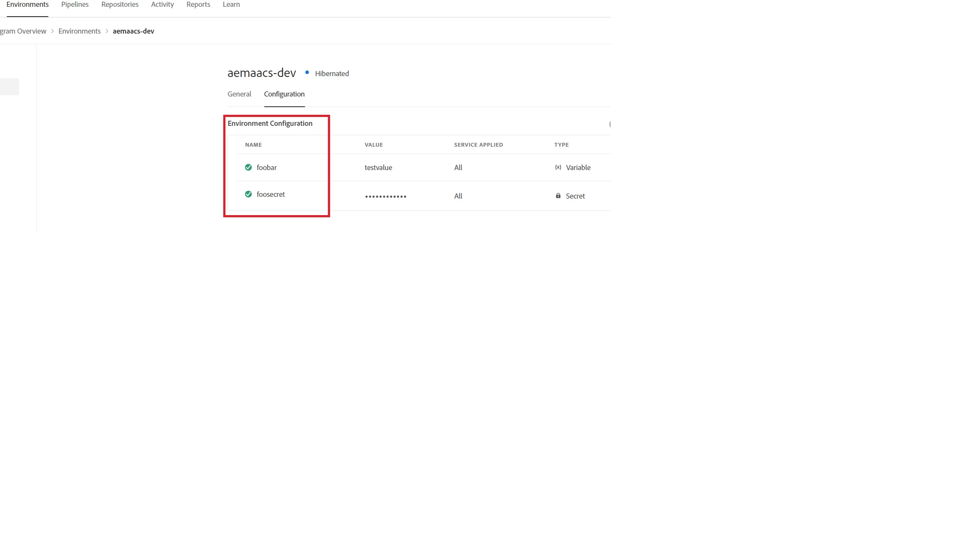
Task: Click the lock icon next to Secret
Action: [x=558, y=196]
